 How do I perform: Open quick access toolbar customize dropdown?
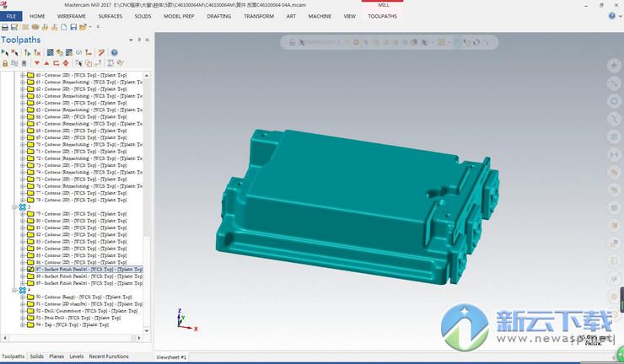coord(98,27)
